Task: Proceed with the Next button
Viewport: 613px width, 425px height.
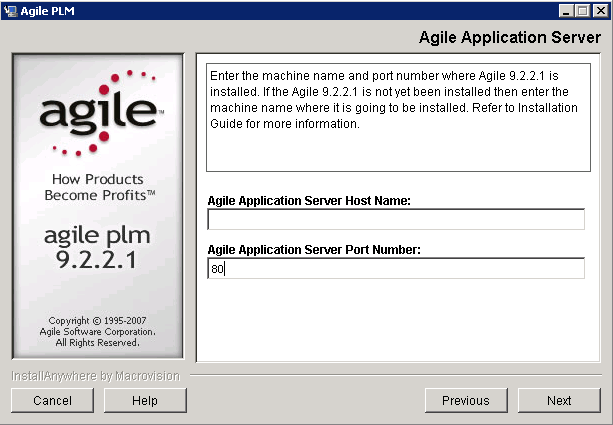Action: pos(559,400)
